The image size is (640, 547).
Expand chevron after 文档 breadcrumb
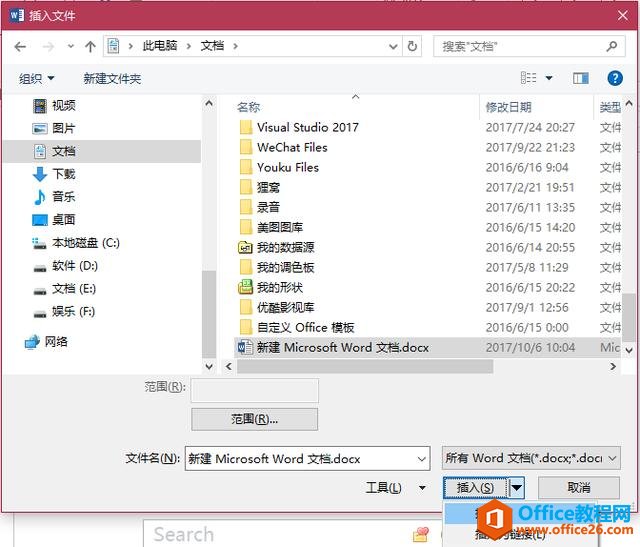tap(236, 46)
